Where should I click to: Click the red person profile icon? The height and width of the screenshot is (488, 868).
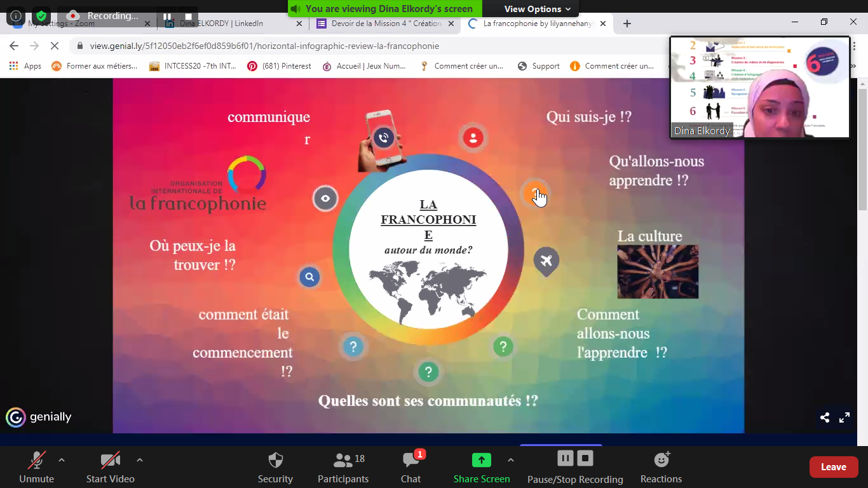[x=473, y=138]
